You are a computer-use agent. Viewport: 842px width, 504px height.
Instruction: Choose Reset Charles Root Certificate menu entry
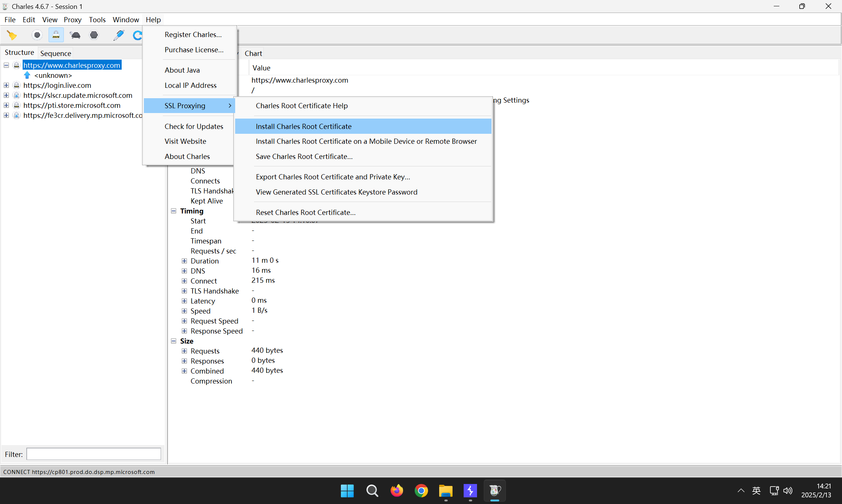[x=305, y=212]
